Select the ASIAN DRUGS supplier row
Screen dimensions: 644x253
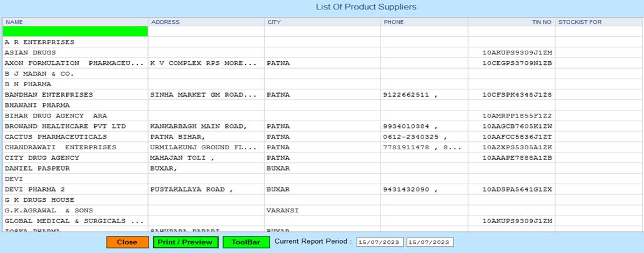click(30, 52)
